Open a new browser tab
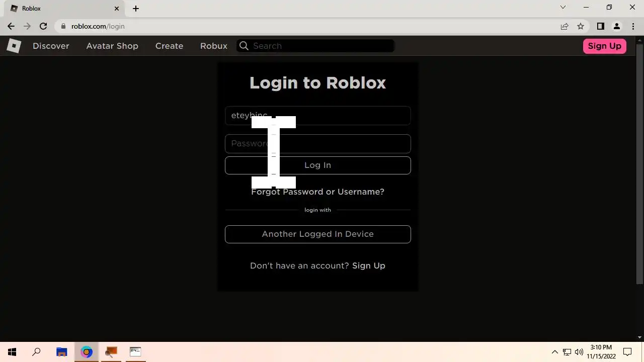644x362 pixels. pyautogui.click(x=135, y=9)
